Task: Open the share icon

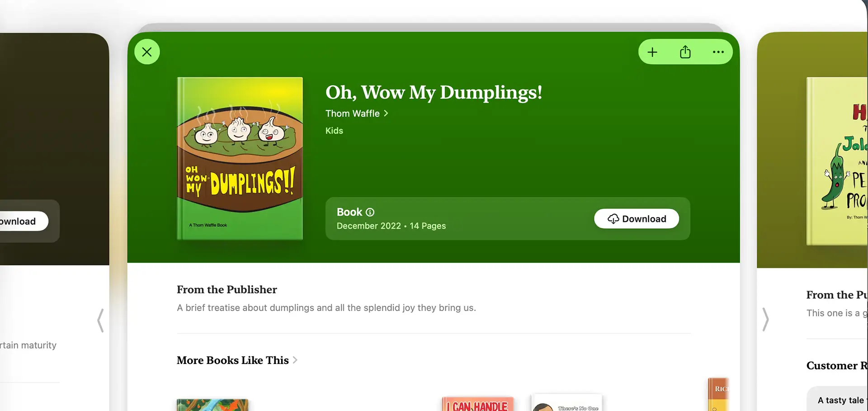Action: (x=685, y=52)
